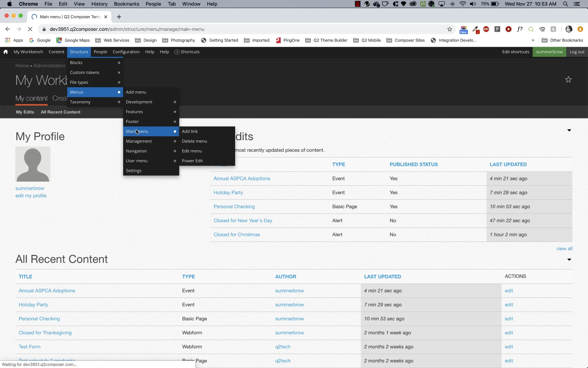Click the Log out link
This screenshot has height=368, width=588.
(577, 52)
